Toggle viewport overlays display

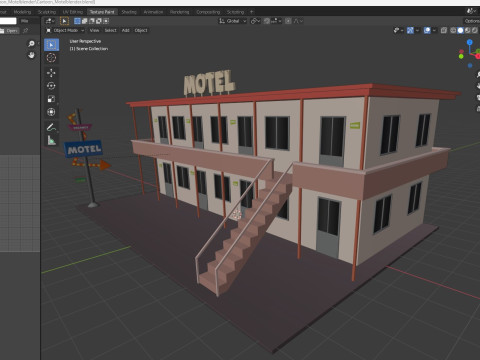(x=427, y=30)
